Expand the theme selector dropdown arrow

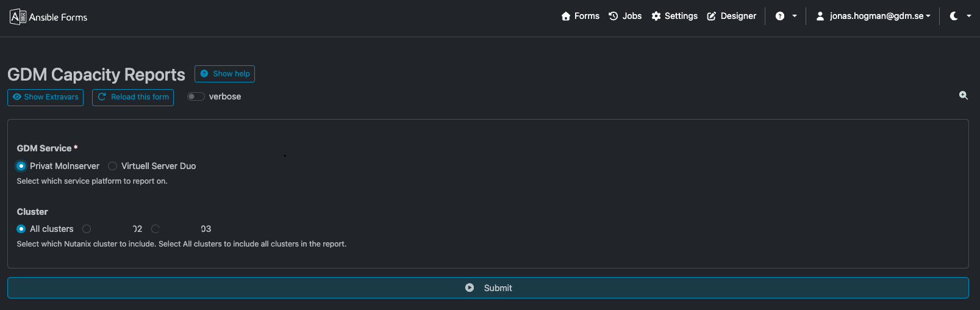click(x=969, y=16)
